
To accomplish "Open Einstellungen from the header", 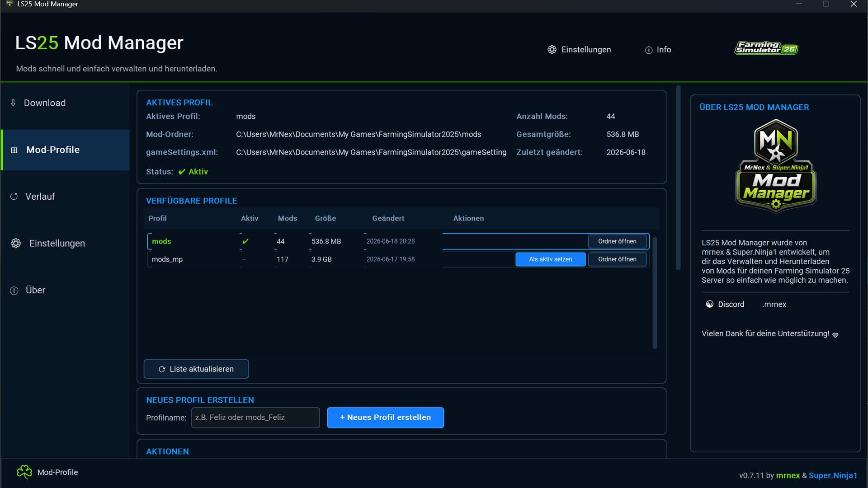I will [579, 50].
